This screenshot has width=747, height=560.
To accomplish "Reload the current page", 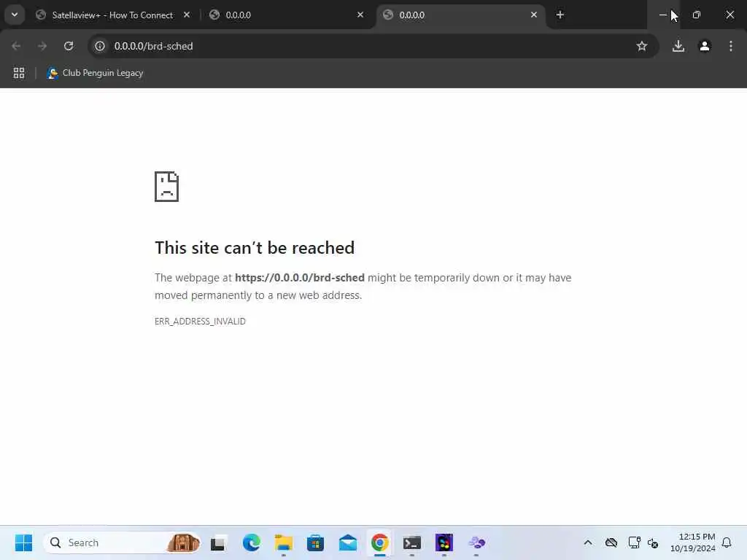I will click(69, 46).
